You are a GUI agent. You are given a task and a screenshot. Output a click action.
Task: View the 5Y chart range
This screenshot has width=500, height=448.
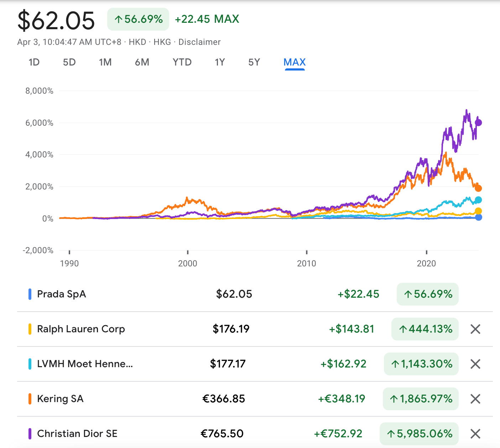[254, 62]
